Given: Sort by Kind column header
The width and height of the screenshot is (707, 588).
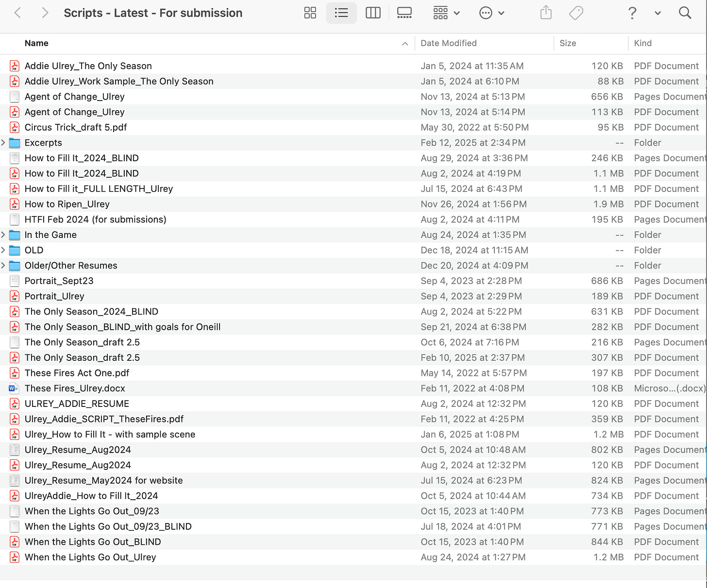Looking at the screenshot, I should [643, 43].
